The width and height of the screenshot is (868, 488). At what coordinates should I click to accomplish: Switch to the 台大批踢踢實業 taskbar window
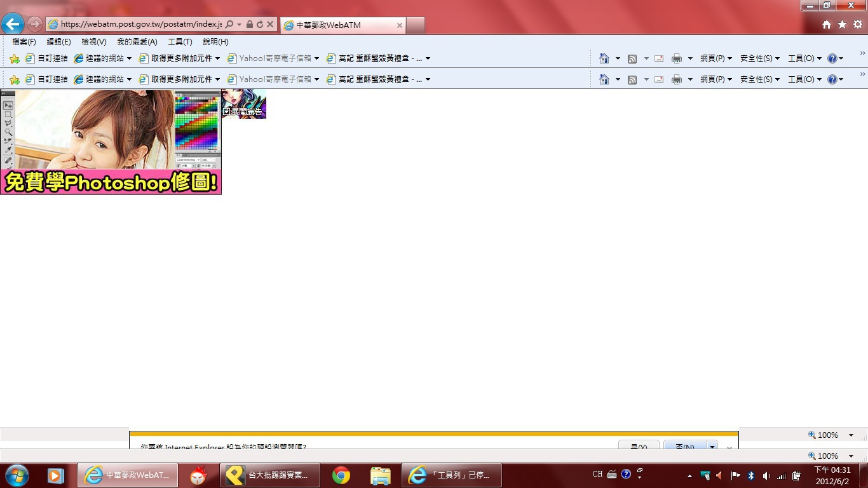point(270,475)
